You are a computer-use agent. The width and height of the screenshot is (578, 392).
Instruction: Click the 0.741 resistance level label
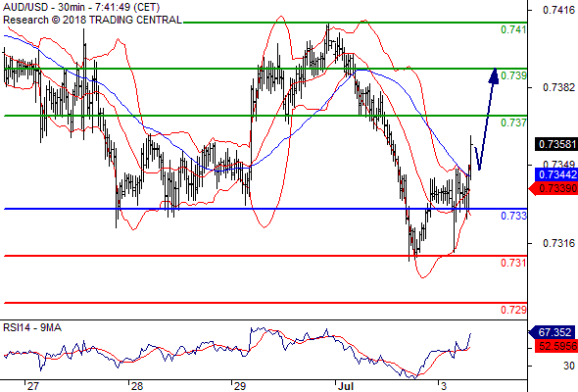[513, 29]
